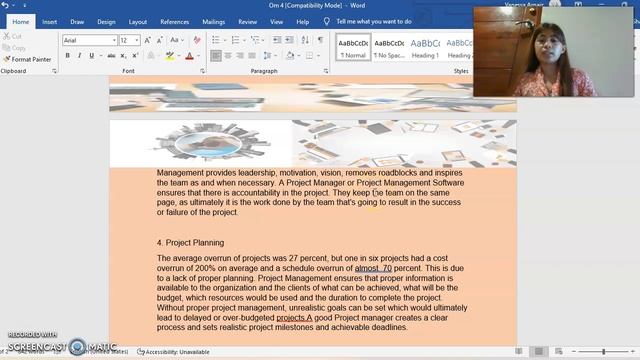The width and height of the screenshot is (640, 360).
Task: Open highlight color dropdown arrow
Action: (179, 56)
